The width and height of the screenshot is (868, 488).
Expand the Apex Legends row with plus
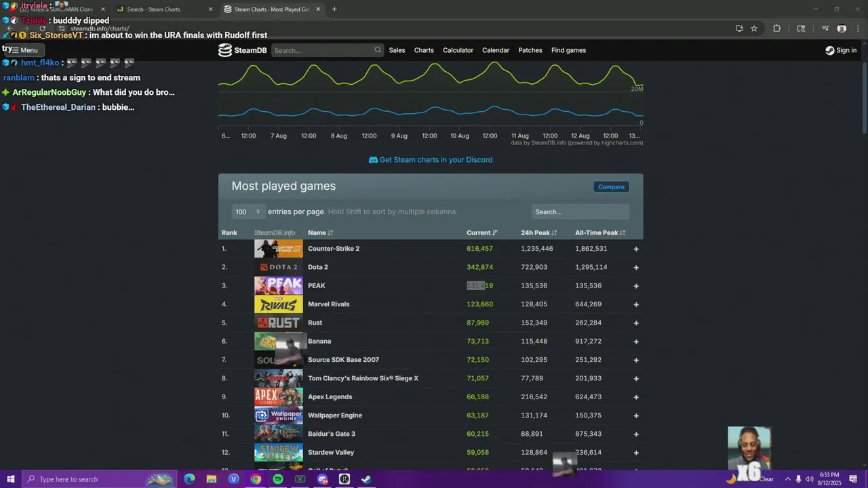[636, 396]
